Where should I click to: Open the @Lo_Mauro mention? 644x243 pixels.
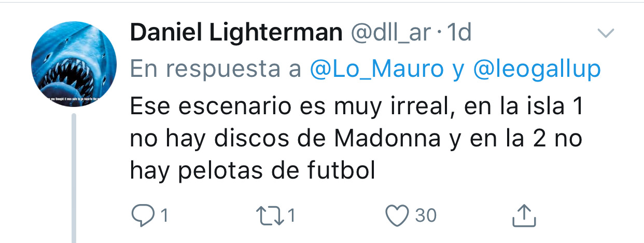(x=376, y=69)
